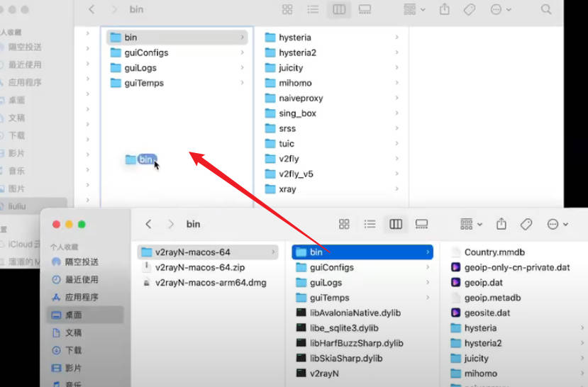Screen dimensions: 588x387
Task: Open AirDrop (隔空投送) in the front window's sidebar
Action: 86,262
